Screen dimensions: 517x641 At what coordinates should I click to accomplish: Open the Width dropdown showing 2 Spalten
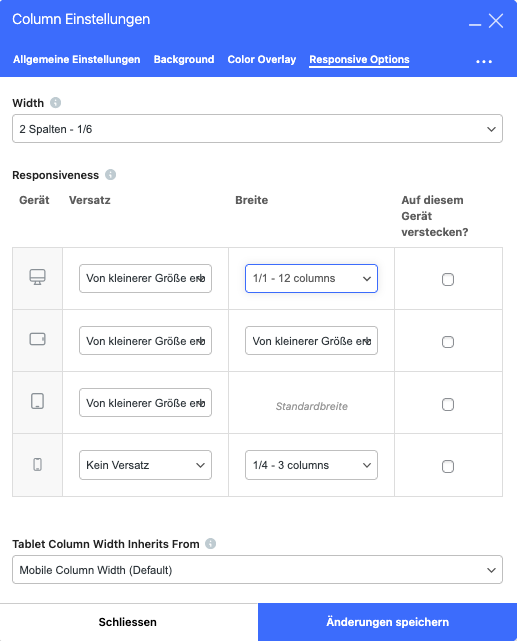coord(257,129)
